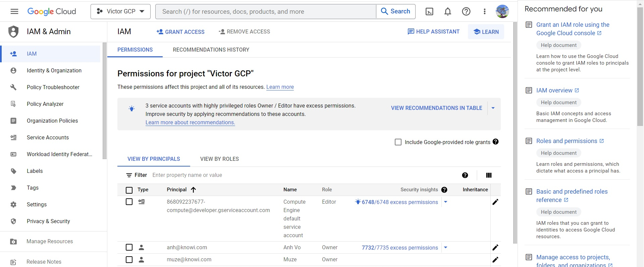Click the Search button
The image size is (644, 267).
coord(396,11)
